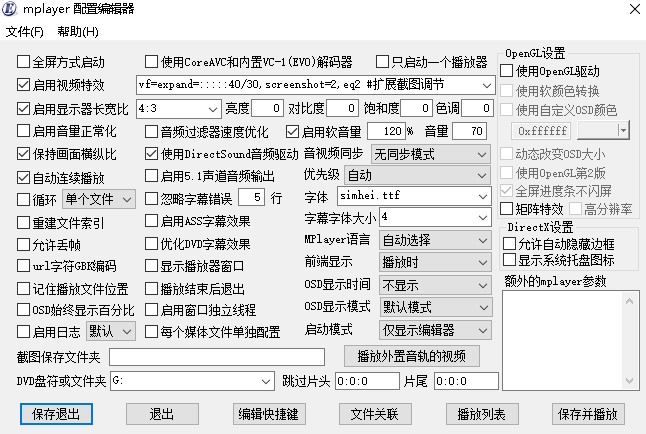Enable 启用音量正常化 checkbox

23,131
